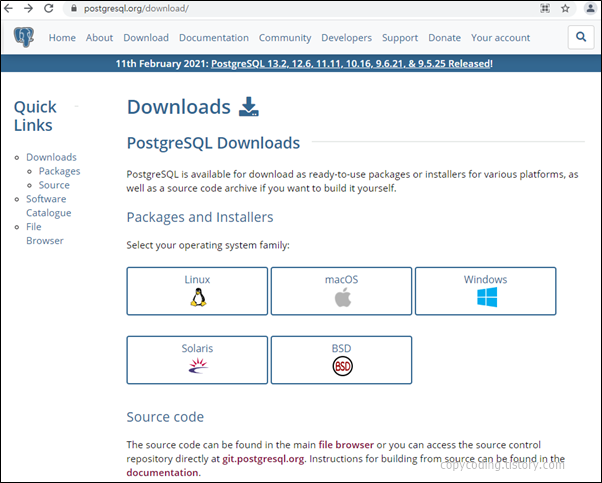This screenshot has height=483, width=602.
Task: Click the Solaris sunburst icon
Action: coord(198,366)
